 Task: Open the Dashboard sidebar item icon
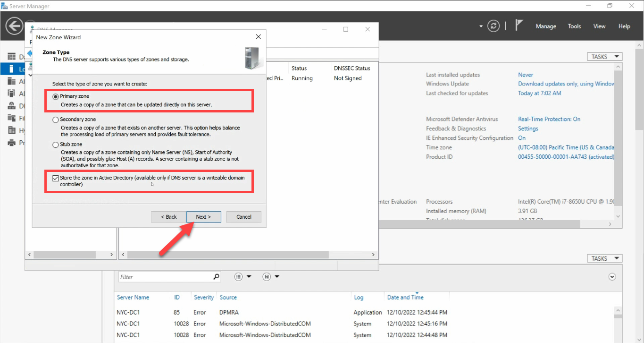point(12,57)
